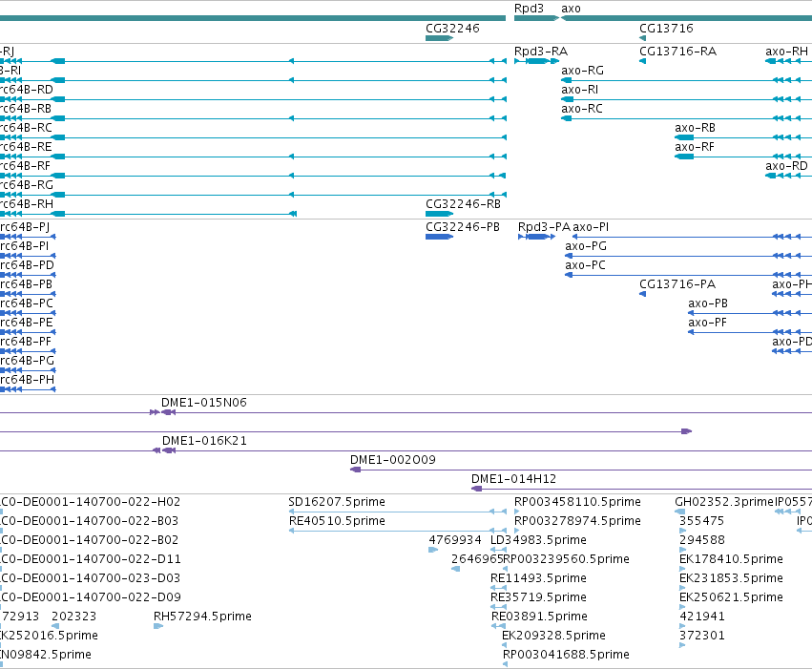Select the CG32246-PB protein feature
Viewport: 812px width, 669px height.
pos(463,227)
